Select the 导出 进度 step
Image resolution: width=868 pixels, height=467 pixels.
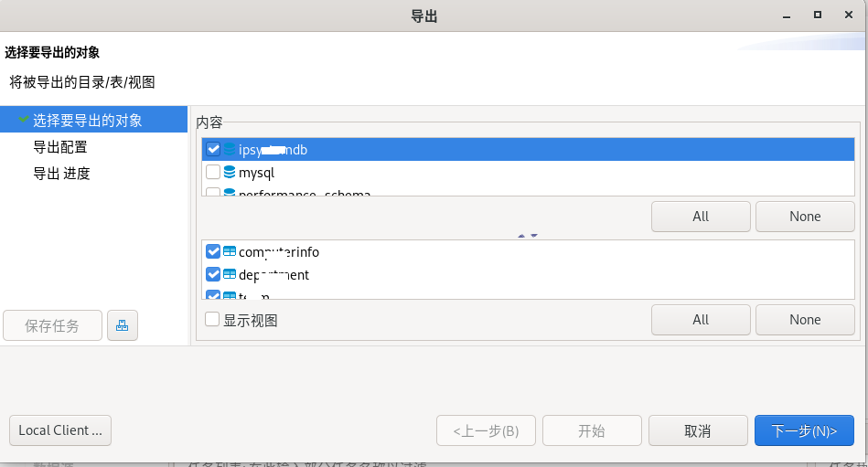(61, 174)
